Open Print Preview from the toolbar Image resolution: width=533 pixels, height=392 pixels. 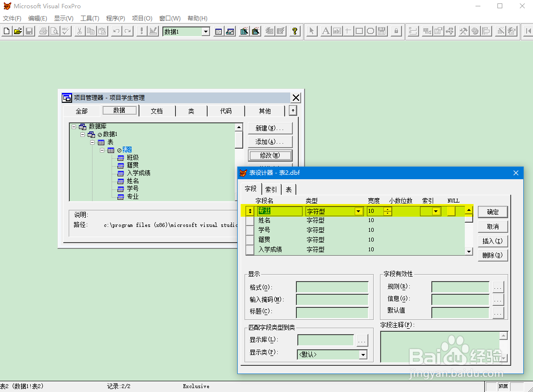pos(55,31)
